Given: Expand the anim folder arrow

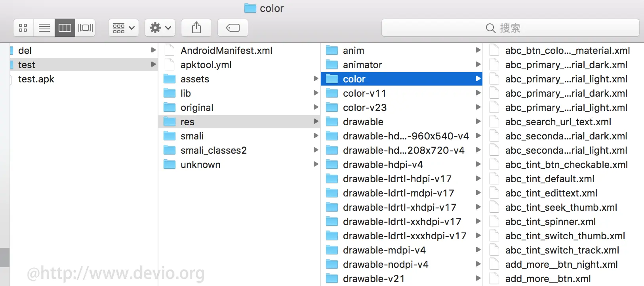Looking at the screenshot, I should (x=478, y=50).
